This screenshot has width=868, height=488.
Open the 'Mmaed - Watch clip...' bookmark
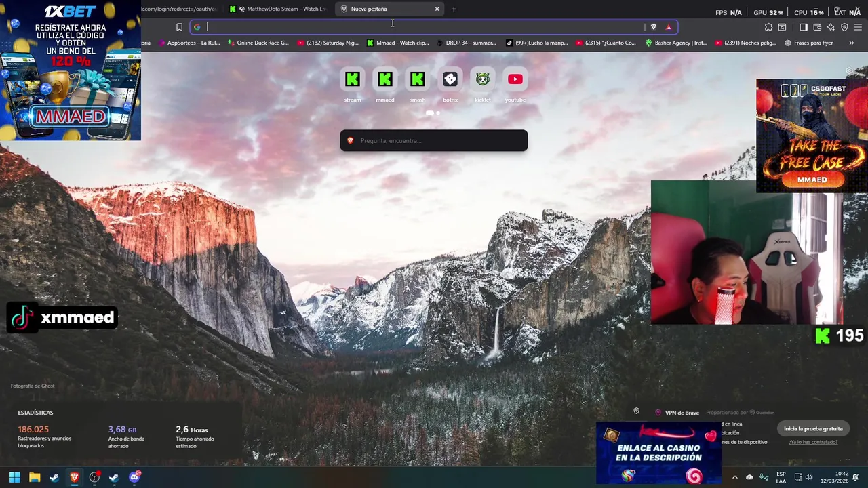[x=398, y=43]
